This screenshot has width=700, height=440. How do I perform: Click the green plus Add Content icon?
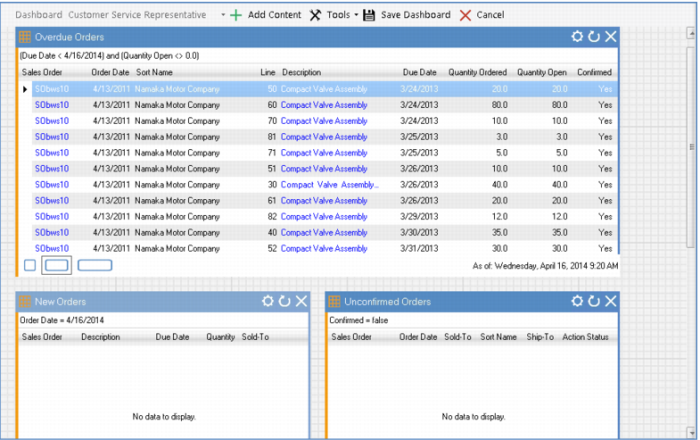[236, 15]
